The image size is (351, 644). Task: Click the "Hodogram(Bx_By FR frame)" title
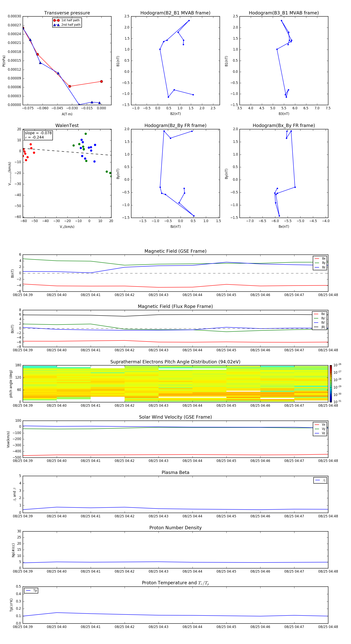tap(284, 125)
